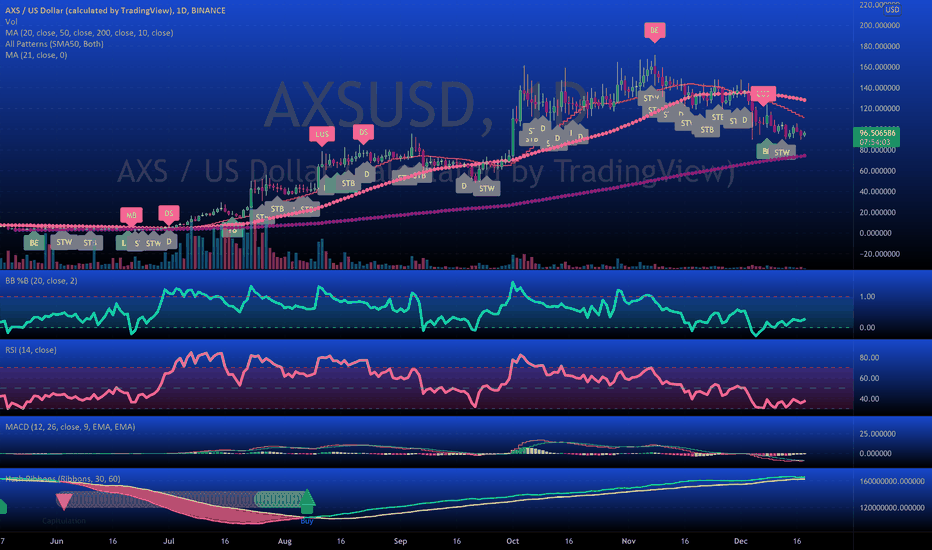Click the gray STW label next to green BE
Viewport: 932px width, 550px height.
64,242
